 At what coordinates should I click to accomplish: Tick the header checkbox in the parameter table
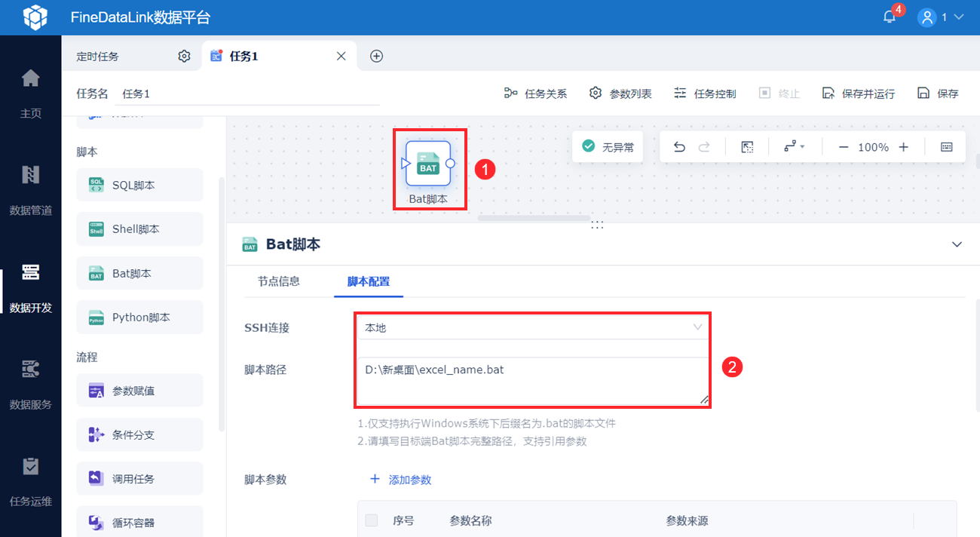point(372,520)
